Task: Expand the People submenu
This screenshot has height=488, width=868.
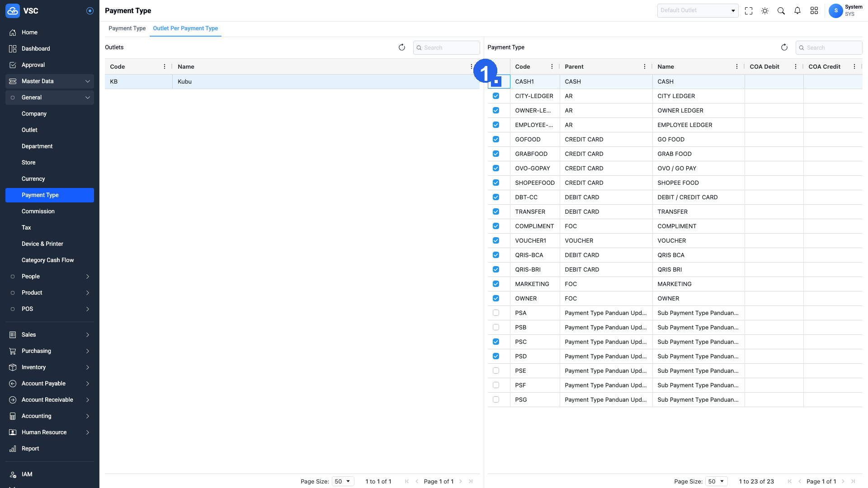Action: coord(50,277)
